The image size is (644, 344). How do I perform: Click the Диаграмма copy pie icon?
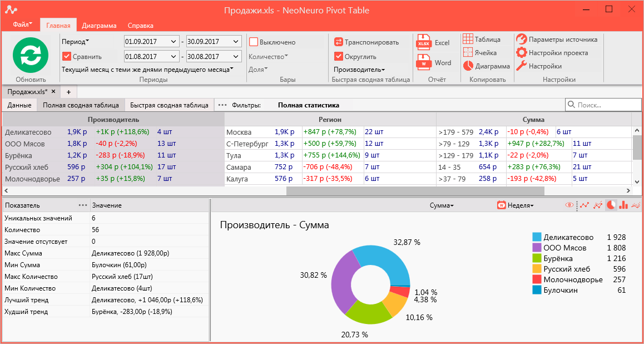click(468, 66)
